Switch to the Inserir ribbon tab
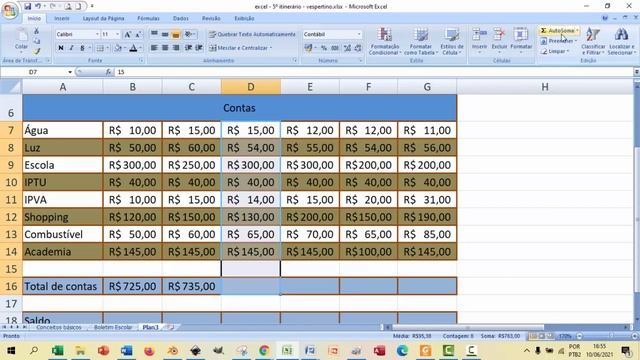Viewport: 640px width, 360px height. pyautogui.click(x=62, y=18)
